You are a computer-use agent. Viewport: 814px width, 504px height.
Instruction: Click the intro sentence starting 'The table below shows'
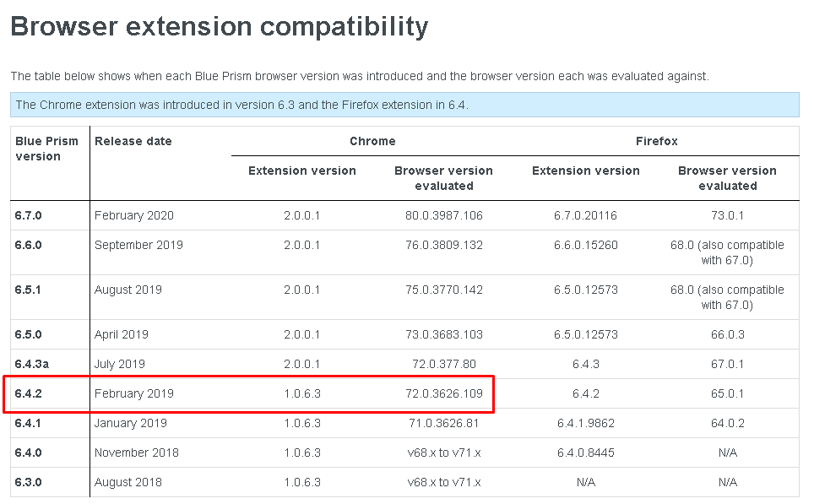point(359,76)
